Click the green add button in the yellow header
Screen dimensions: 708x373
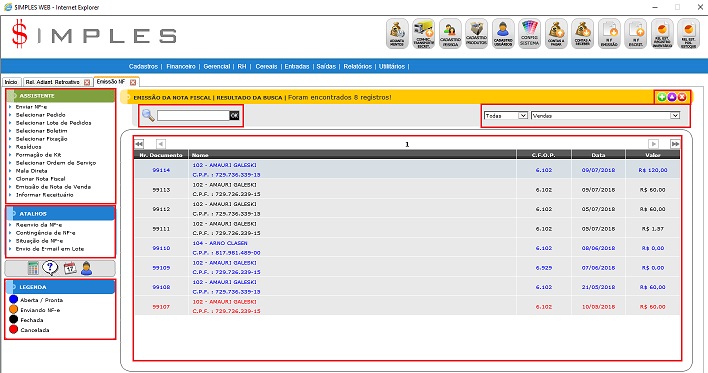(661, 97)
